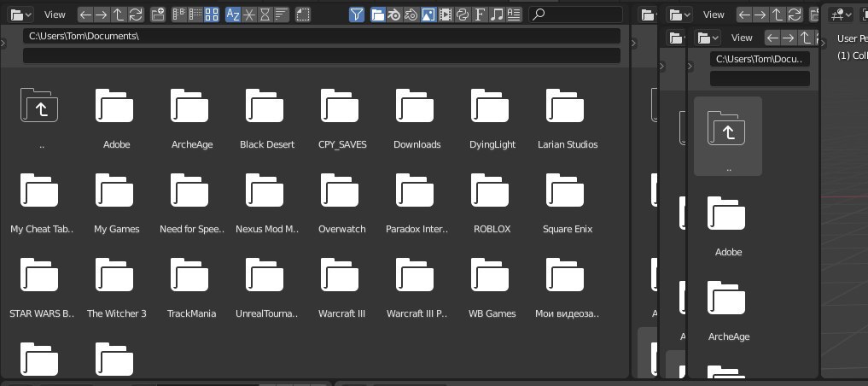
Task: Open editor type dropdown in the header above C:\Users\Tom\Docu..
Action: [708, 38]
